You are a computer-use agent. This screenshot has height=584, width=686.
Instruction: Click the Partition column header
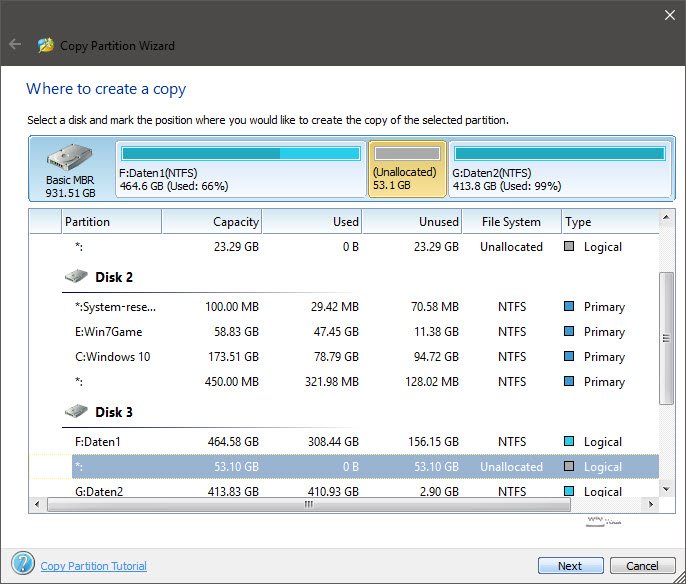click(x=110, y=222)
